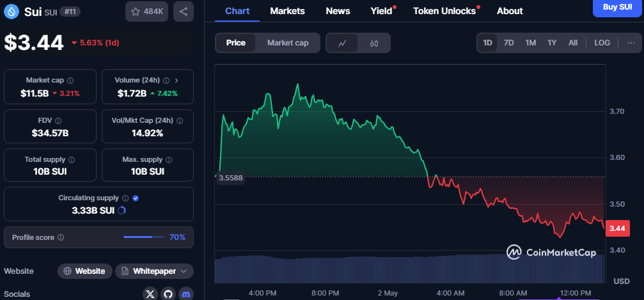This screenshot has height=300, width=644.
Task: Click the red 3.44 current price tag
Action: pos(617,228)
